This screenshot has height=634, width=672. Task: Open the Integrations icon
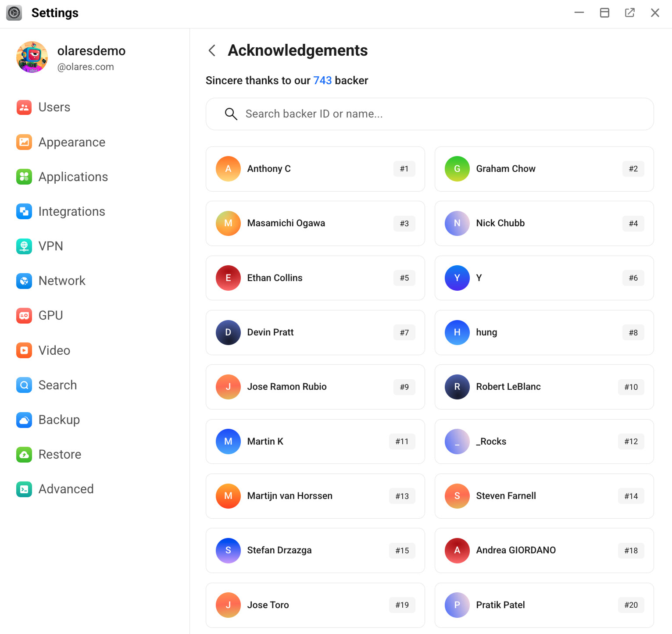24,211
